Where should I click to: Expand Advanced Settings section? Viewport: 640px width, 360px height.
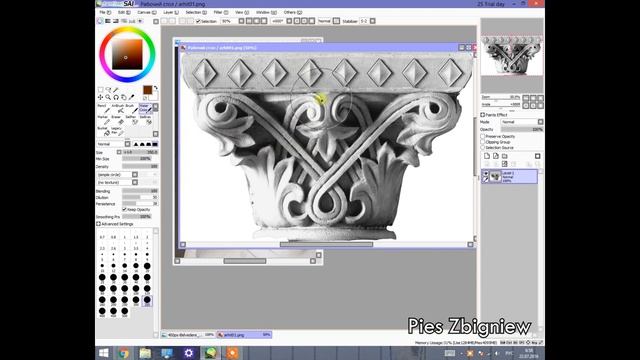(98, 224)
